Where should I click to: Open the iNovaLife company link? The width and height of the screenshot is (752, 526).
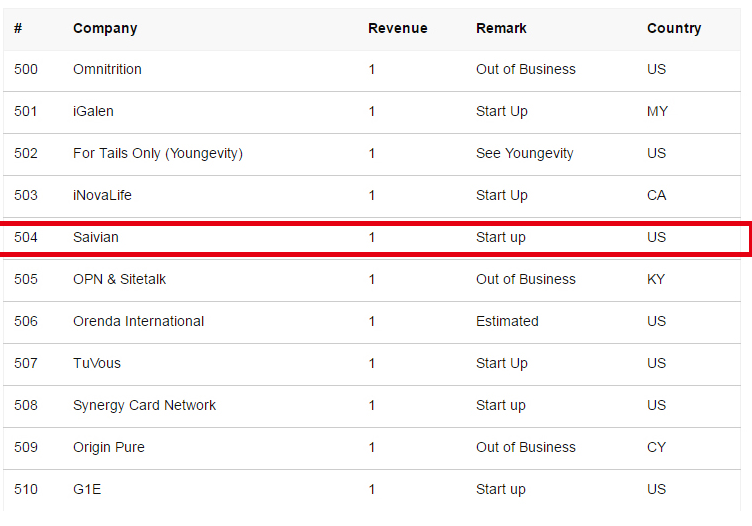(x=102, y=195)
